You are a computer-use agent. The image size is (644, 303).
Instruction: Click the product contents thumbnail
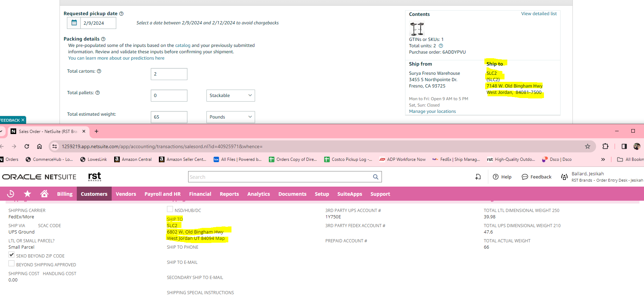[417, 29]
